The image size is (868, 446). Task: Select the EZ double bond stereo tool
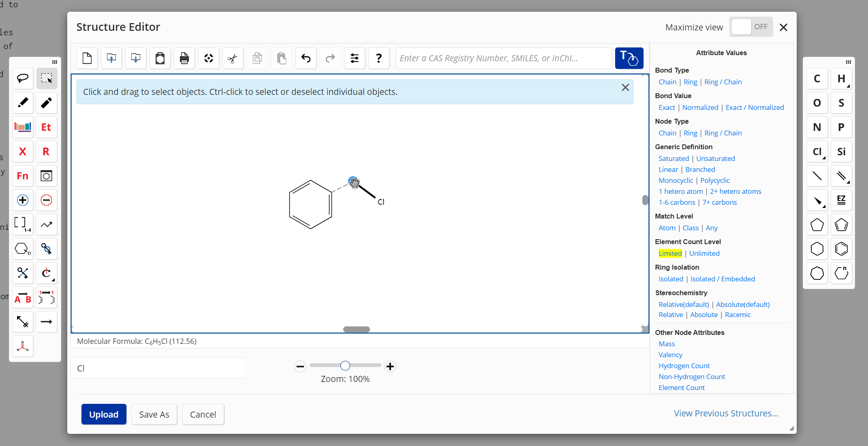[841, 200]
